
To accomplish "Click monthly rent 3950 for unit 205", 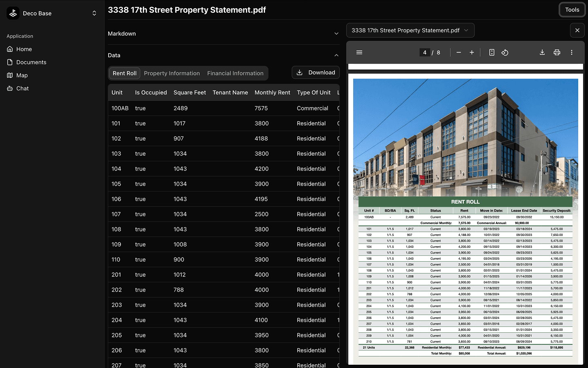I will (262, 335).
